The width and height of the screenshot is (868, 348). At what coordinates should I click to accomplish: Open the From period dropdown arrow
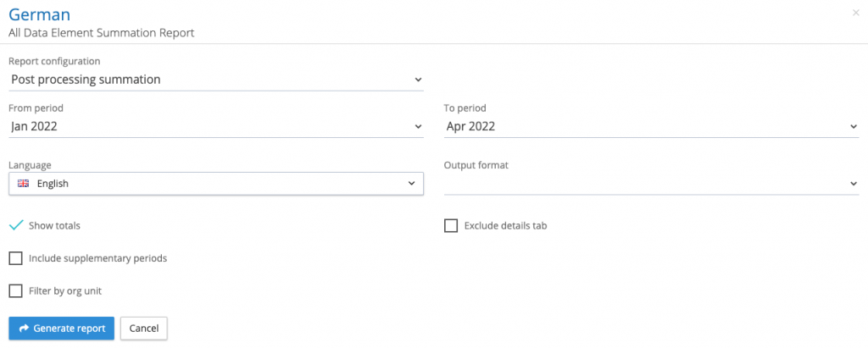coord(417,127)
